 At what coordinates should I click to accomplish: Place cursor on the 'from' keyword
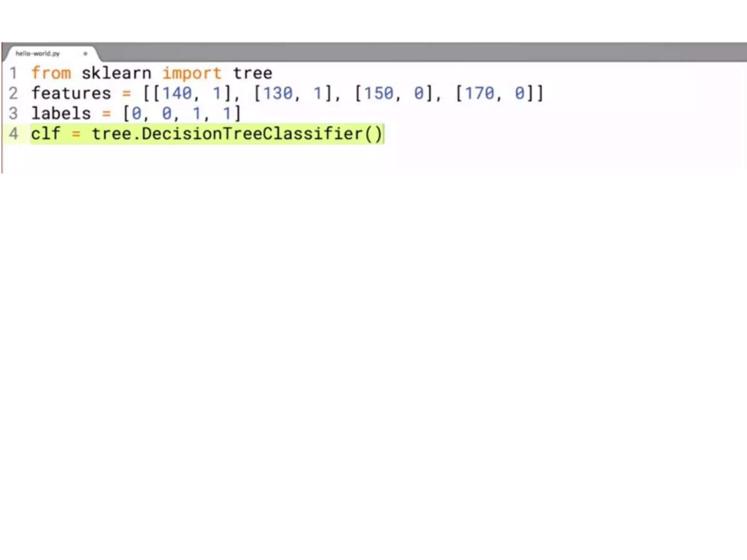pyautogui.click(x=51, y=73)
